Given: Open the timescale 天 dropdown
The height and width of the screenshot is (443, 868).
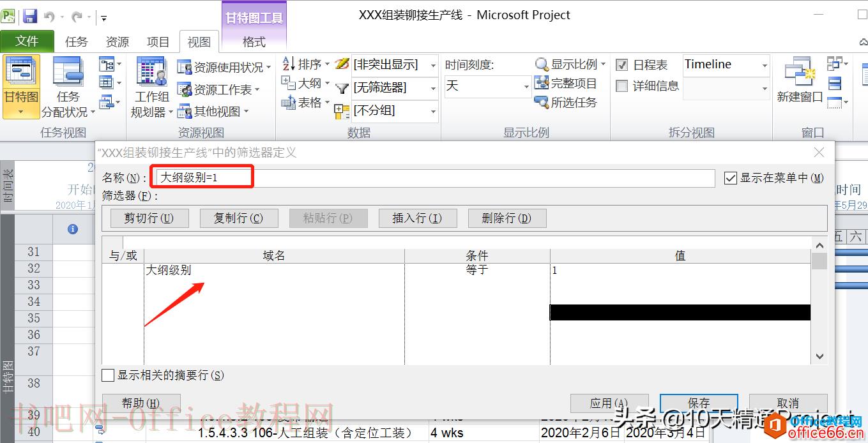Looking at the screenshot, I should [526, 86].
